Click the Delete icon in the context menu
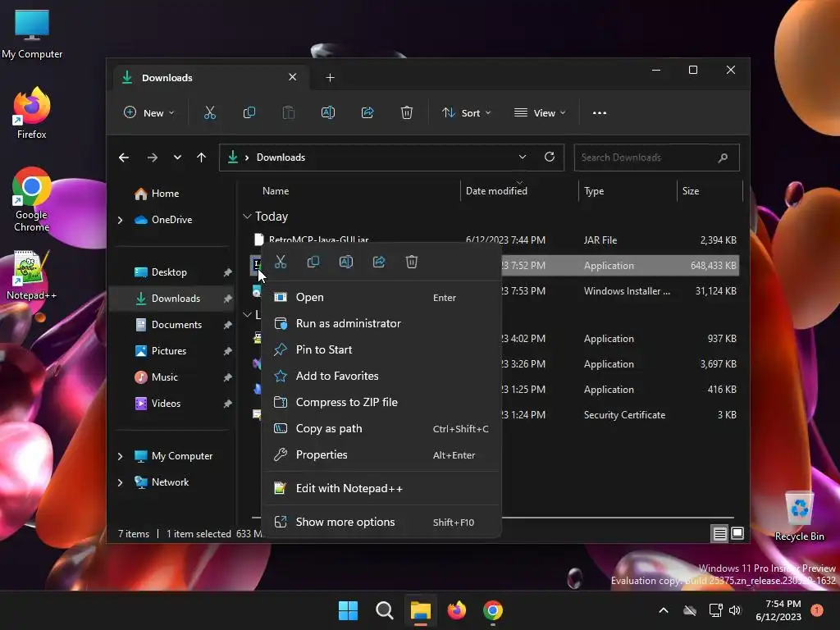This screenshot has height=630, width=840. click(412, 262)
